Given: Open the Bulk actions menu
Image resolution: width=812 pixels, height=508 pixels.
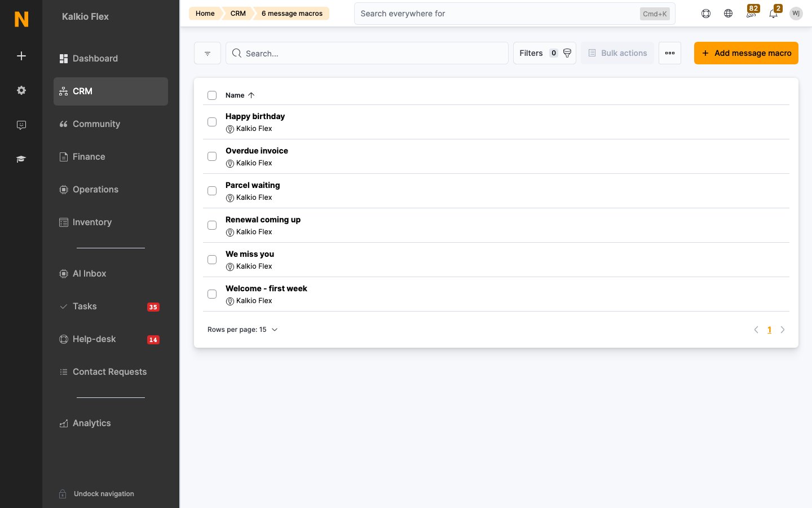Looking at the screenshot, I should 617,53.
